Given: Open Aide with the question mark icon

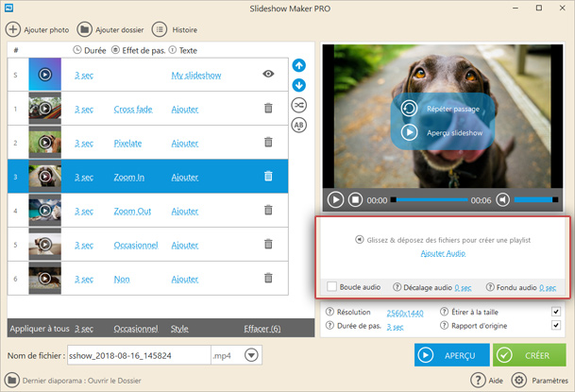Looking at the screenshot, I should point(478,381).
